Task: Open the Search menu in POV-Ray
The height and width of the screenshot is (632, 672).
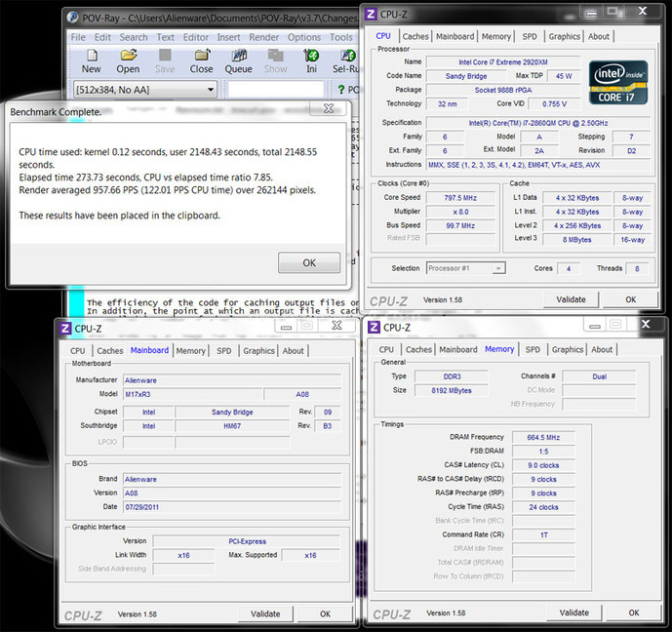Action: click(134, 37)
